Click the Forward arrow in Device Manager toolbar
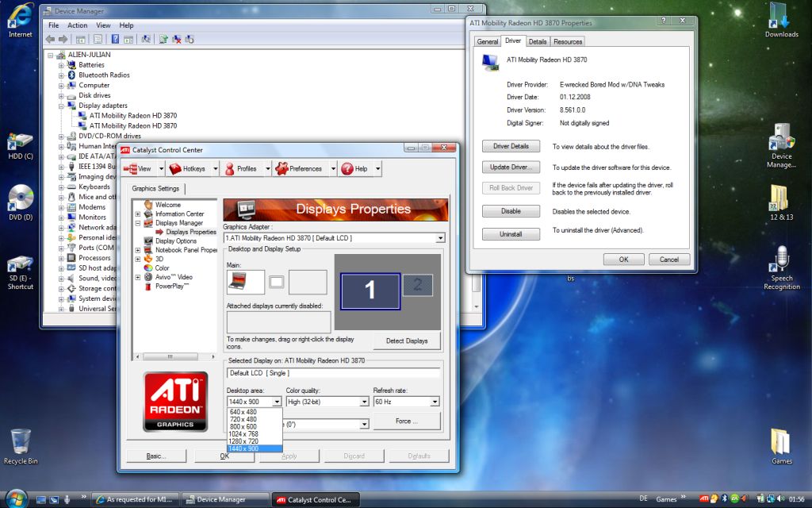The width and height of the screenshot is (812, 508). click(63, 40)
